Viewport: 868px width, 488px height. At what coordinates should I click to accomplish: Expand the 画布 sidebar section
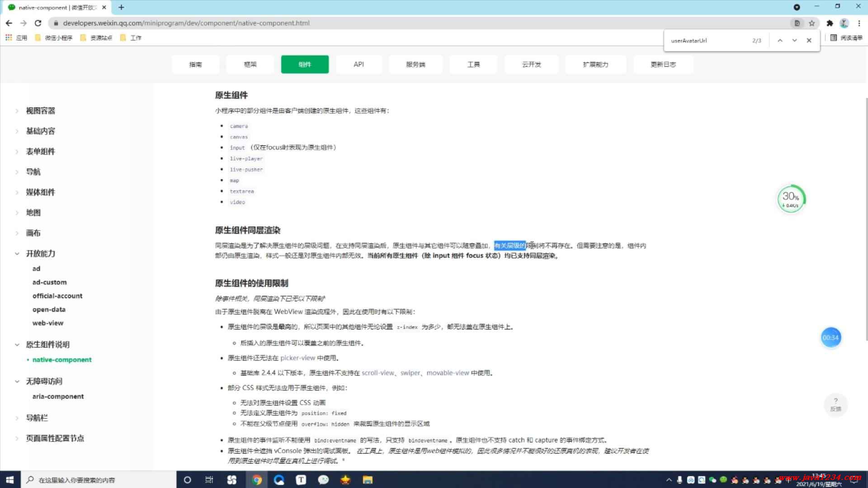coord(33,233)
